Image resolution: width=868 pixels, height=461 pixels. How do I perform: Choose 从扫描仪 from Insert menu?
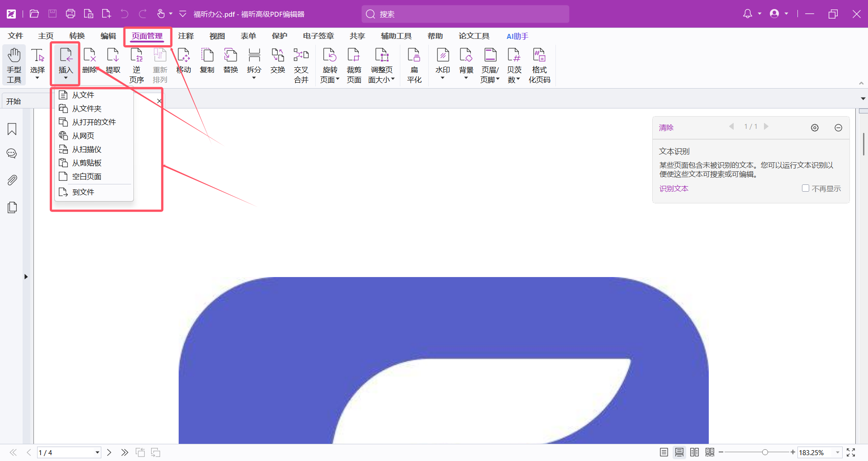click(x=94, y=149)
